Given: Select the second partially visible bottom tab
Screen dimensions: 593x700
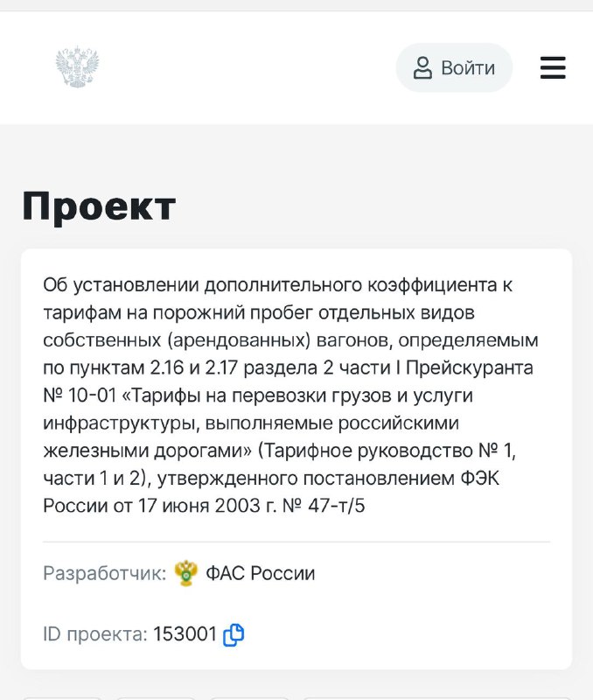Looking at the screenshot, I should pyautogui.click(x=156, y=698).
